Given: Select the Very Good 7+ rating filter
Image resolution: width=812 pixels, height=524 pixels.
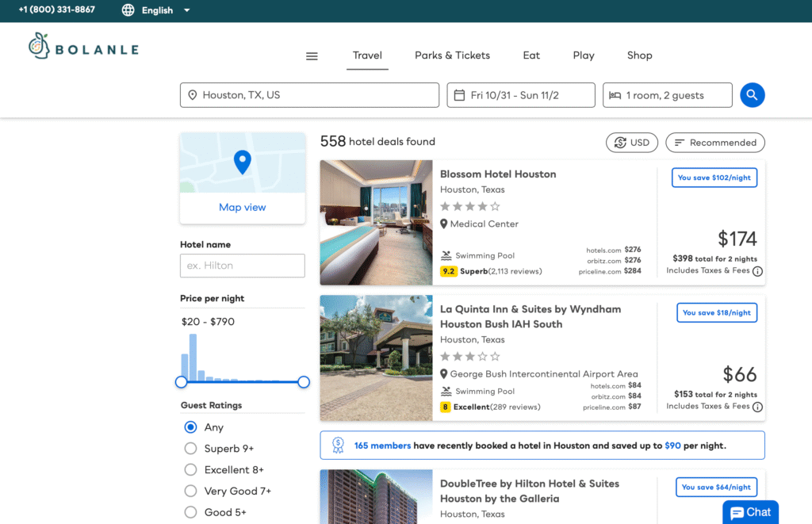Looking at the screenshot, I should 190,491.
